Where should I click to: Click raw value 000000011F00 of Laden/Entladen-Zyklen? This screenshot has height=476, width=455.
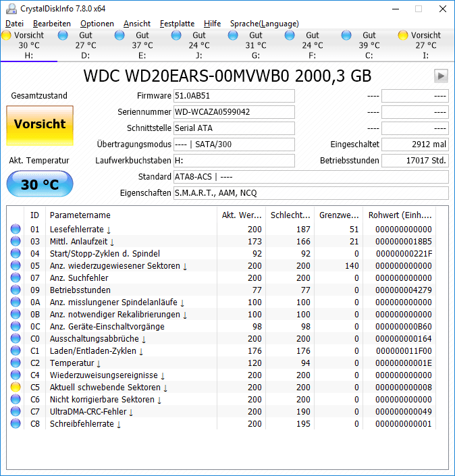(x=404, y=351)
